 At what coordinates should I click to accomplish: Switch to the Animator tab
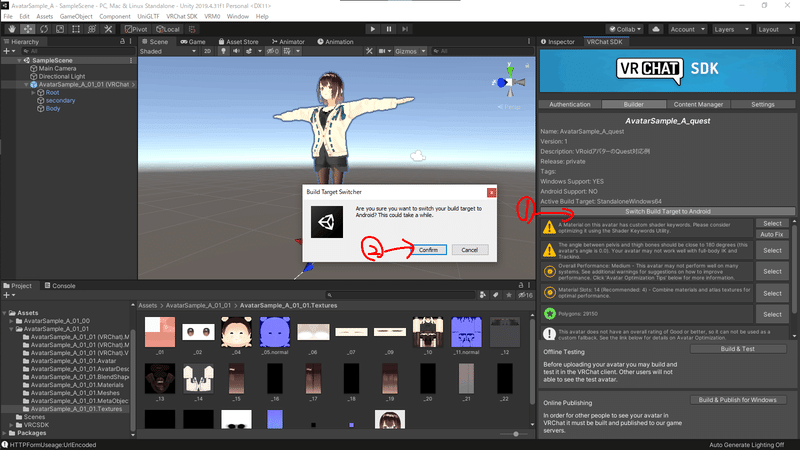(288, 41)
